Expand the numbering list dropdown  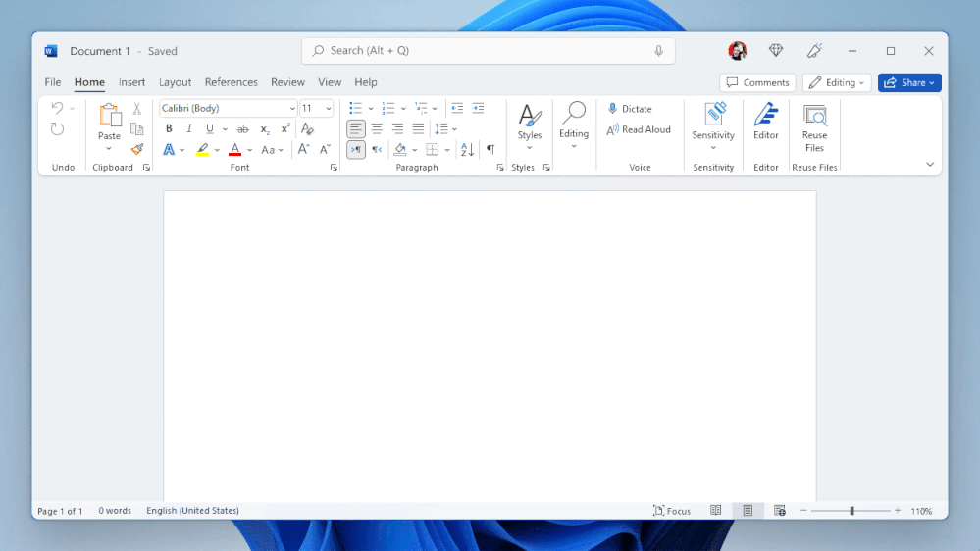pyautogui.click(x=403, y=109)
